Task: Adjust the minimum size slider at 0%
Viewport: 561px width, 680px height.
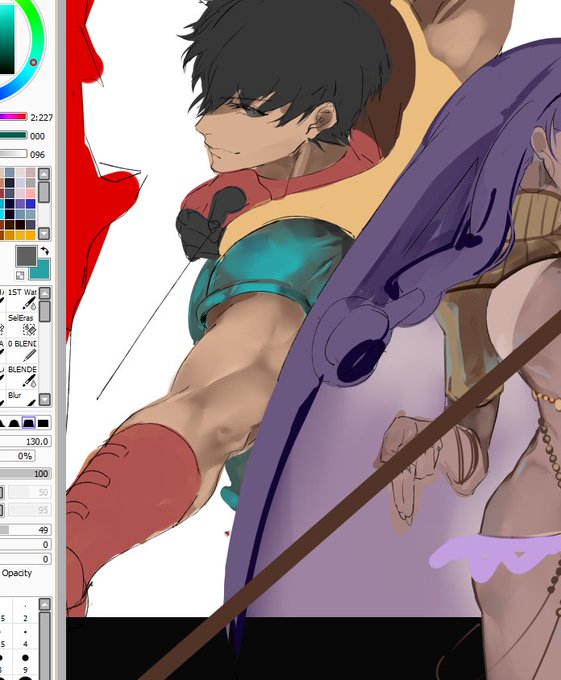Action: click(x=18, y=456)
